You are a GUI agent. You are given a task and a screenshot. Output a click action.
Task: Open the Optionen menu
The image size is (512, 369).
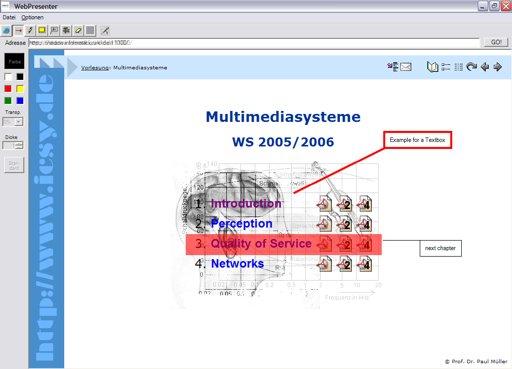coord(32,17)
